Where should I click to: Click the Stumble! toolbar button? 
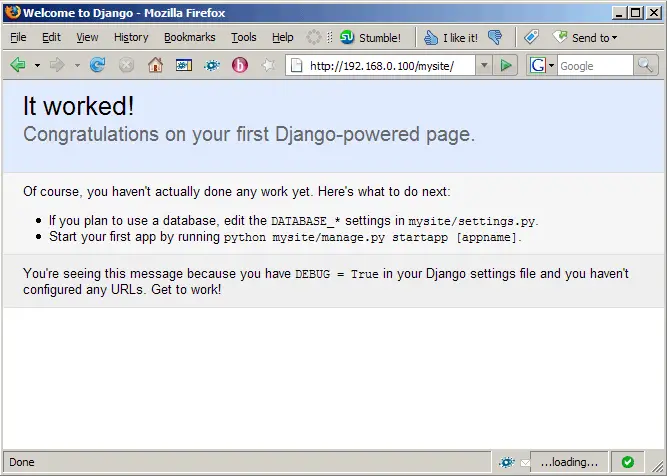point(370,37)
